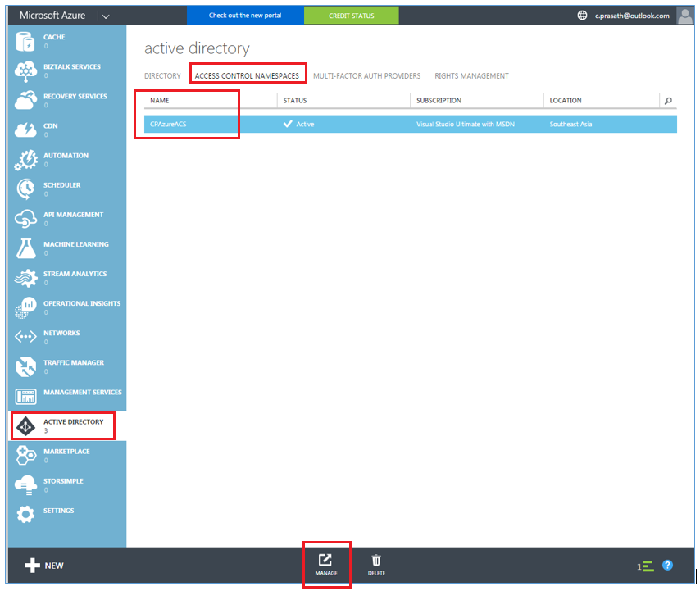Image resolution: width=700 pixels, height=591 pixels.
Task: Open the Scheduler clock icon
Action: [x=25, y=189]
